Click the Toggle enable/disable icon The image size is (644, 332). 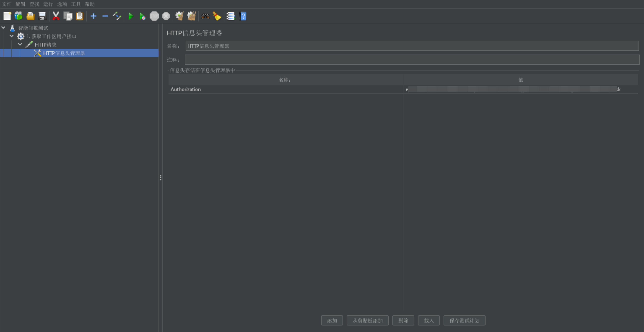(x=117, y=16)
